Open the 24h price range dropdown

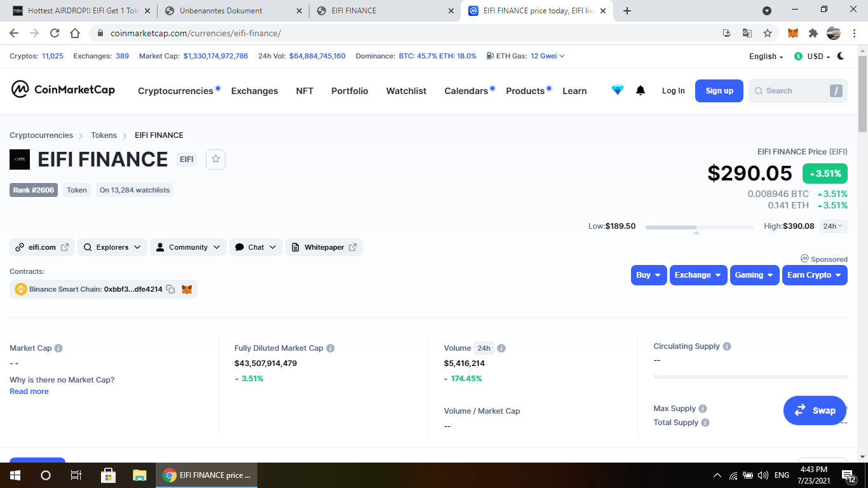[833, 226]
